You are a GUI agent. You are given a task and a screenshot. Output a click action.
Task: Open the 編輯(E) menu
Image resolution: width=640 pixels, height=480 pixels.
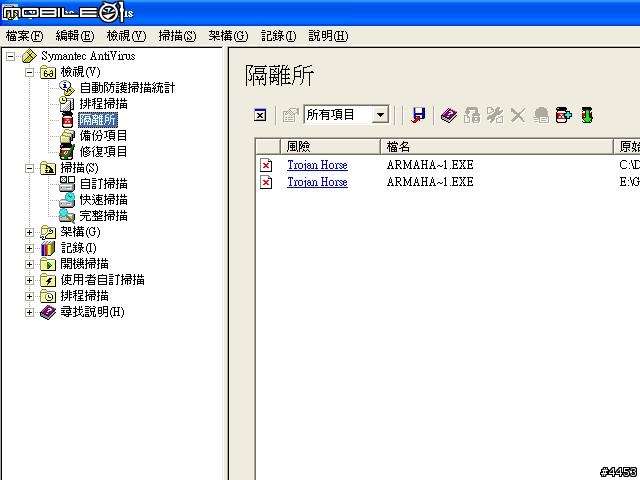pos(75,36)
